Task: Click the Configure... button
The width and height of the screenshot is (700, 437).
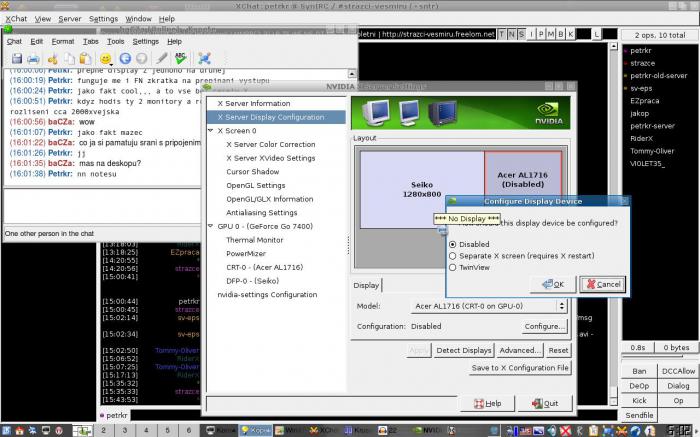Action: click(545, 326)
